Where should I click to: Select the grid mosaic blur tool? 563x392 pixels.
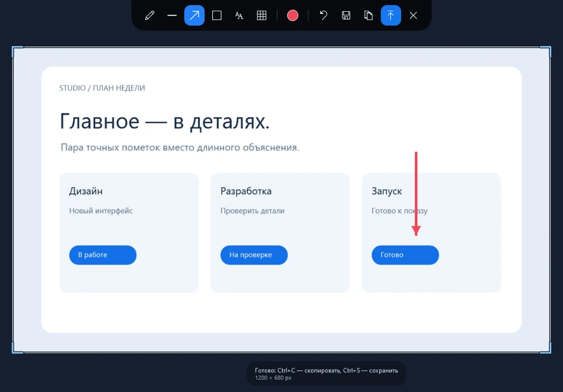(x=261, y=16)
